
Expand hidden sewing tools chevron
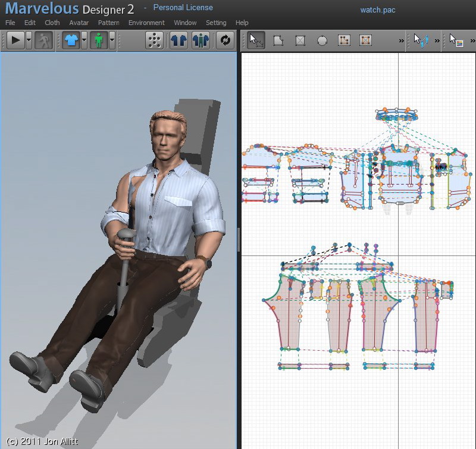pos(437,40)
